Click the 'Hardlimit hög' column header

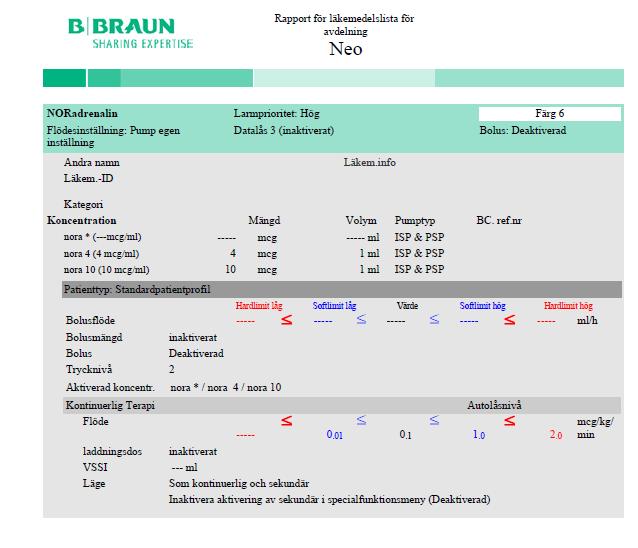point(568,306)
